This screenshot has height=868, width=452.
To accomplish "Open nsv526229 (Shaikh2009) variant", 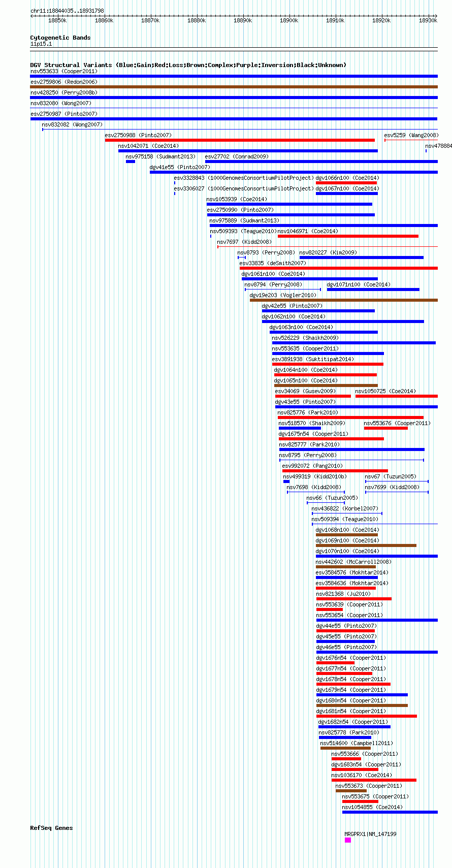I will [x=305, y=338].
